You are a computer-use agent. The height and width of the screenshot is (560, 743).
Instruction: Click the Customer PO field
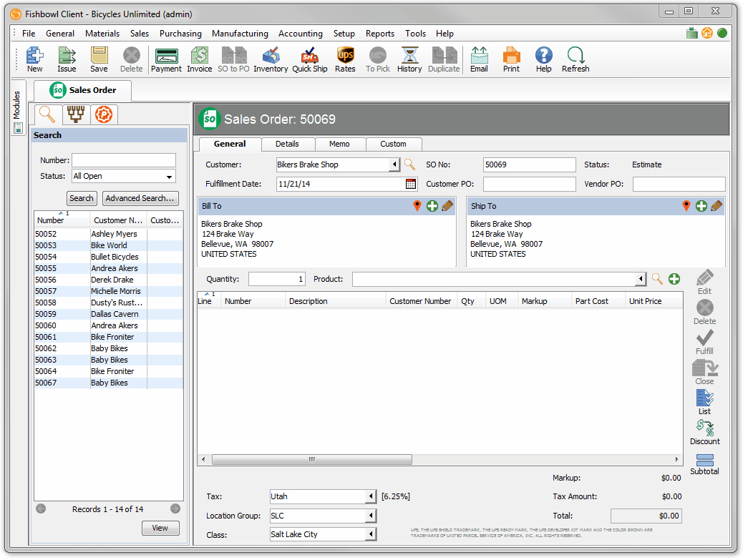(529, 184)
